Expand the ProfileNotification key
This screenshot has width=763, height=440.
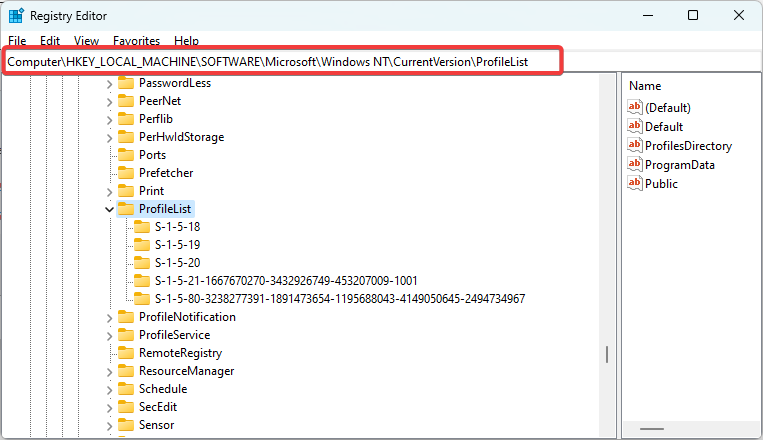pos(109,318)
